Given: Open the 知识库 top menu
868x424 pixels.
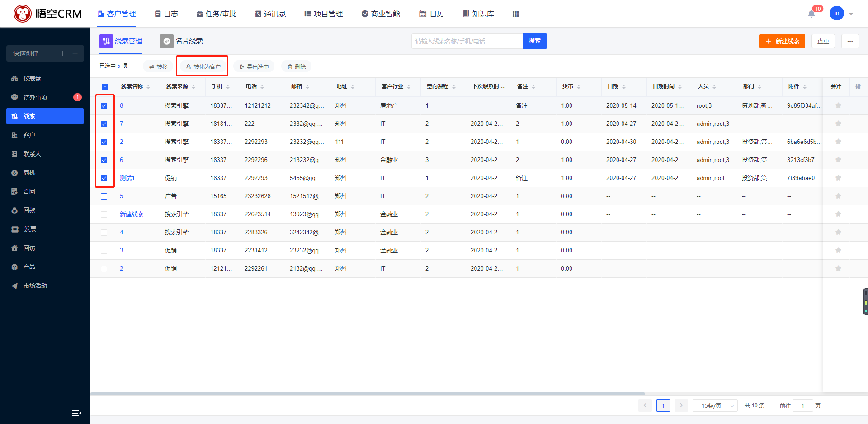Looking at the screenshot, I should point(478,14).
